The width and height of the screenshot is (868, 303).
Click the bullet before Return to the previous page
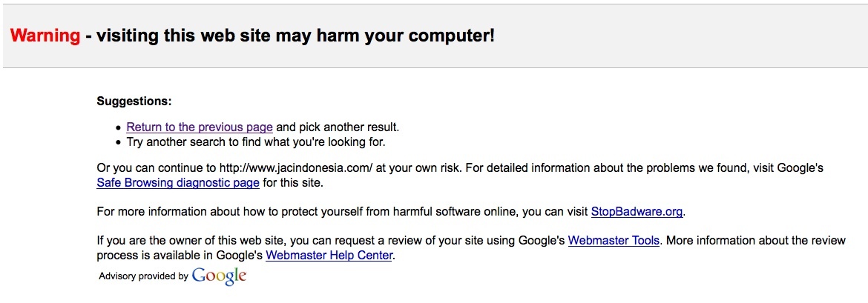[x=118, y=128]
